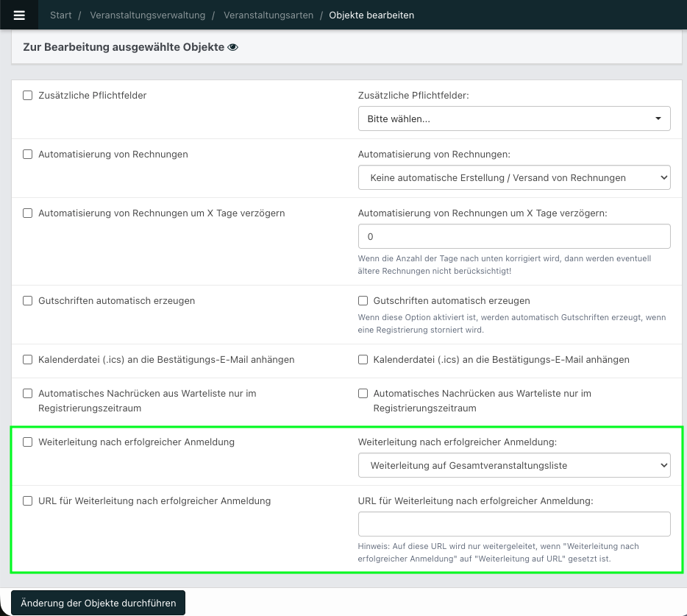The height and width of the screenshot is (616, 687).
Task: Check left 'Rechnungen um X Tage verzögern' box
Action: tap(28, 213)
